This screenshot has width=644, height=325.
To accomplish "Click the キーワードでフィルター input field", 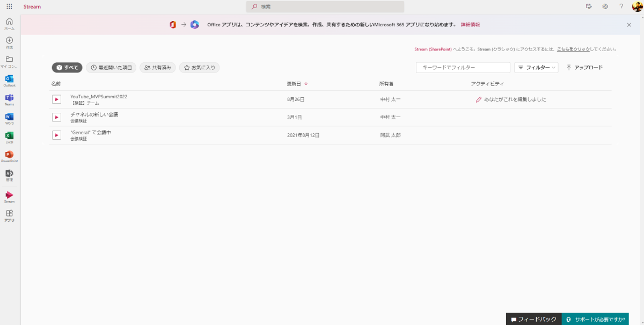I will (x=463, y=67).
